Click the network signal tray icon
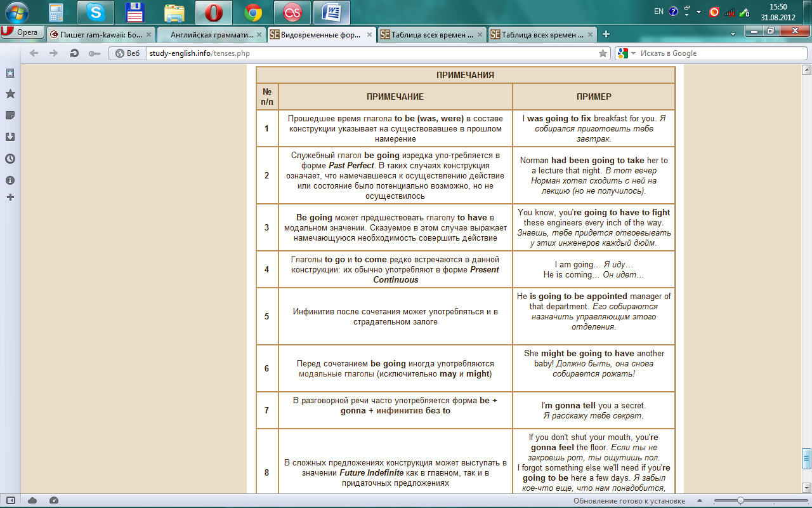Viewport: 812px width, 508px height. click(x=730, y=12)
